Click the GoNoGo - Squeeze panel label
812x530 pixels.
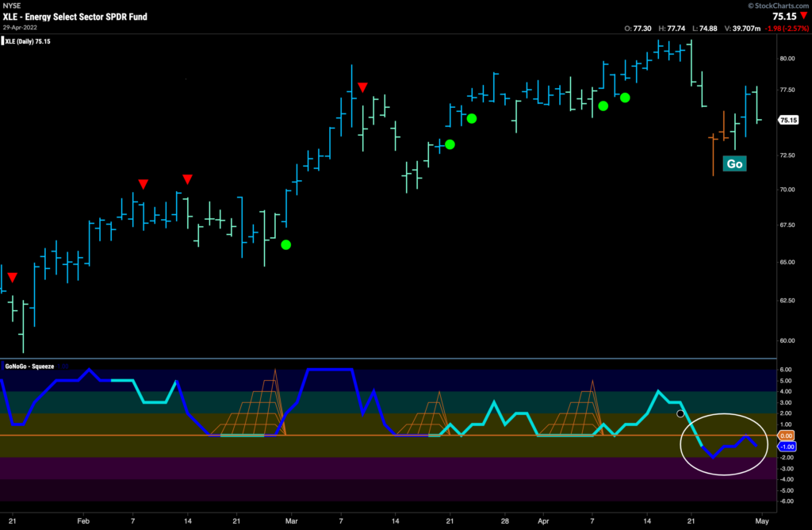click(x=29, y=367)
